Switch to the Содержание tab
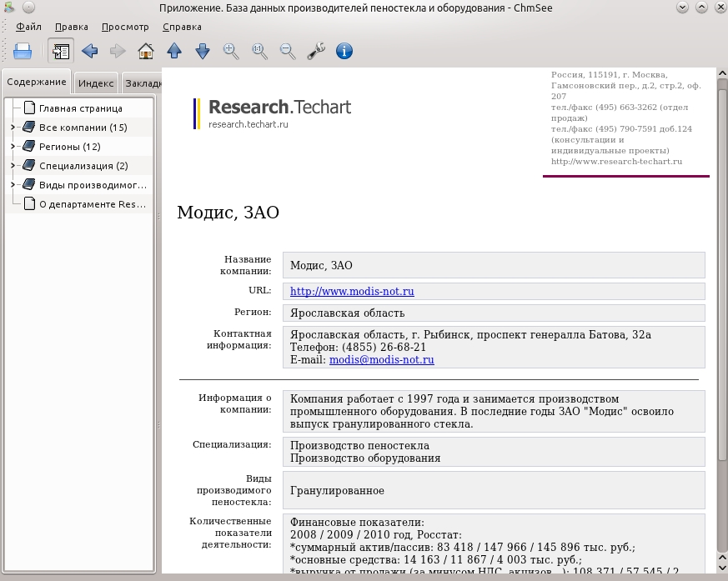 (x=37, y=83)
